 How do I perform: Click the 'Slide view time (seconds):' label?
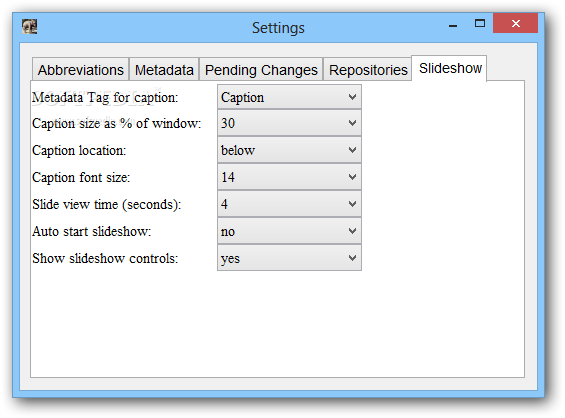[x=107, y=205]
